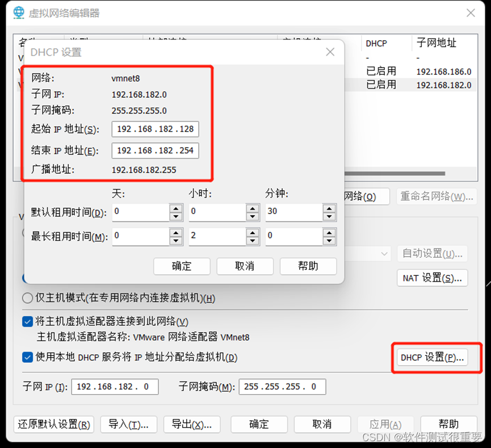Image resolution: width=491 pixels, height=448 pixels.
Task: Click the 默认租用时间 days input box
Action: [141, 212]
